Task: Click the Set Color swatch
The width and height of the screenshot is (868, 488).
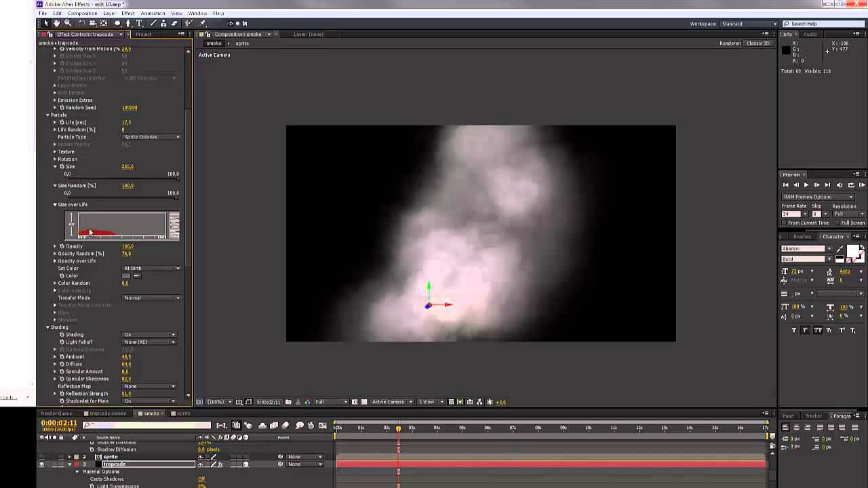Action: point(125,276)
